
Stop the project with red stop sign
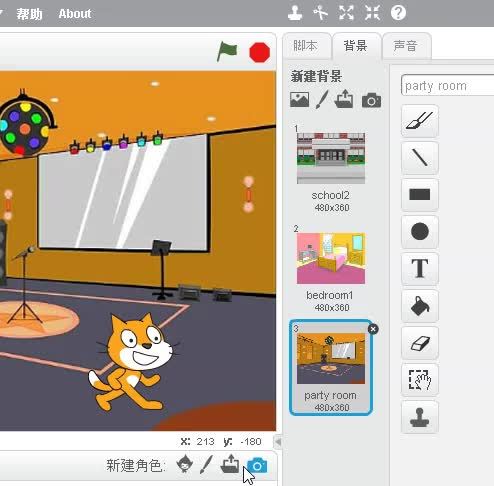[x=259, y=52]
